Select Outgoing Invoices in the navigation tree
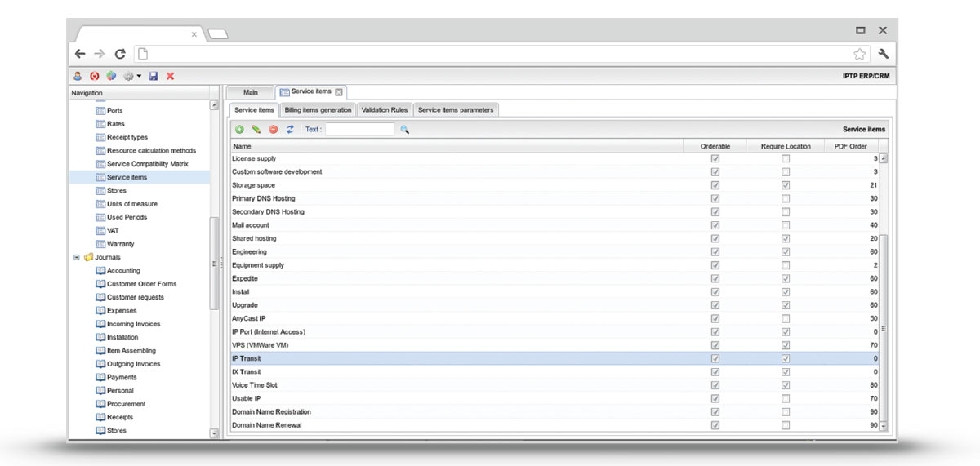Image resolution: width=980 pixels, height=466 pixels. [133, 364]
